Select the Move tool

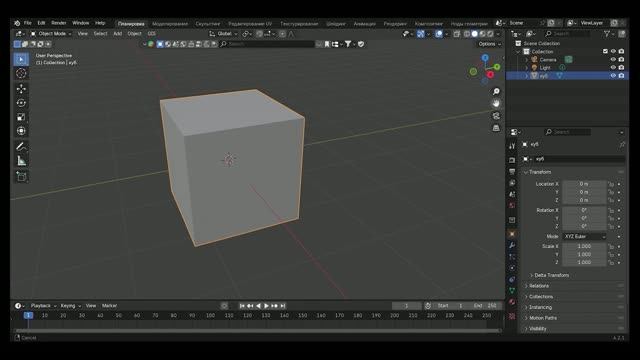coord(21,89)
